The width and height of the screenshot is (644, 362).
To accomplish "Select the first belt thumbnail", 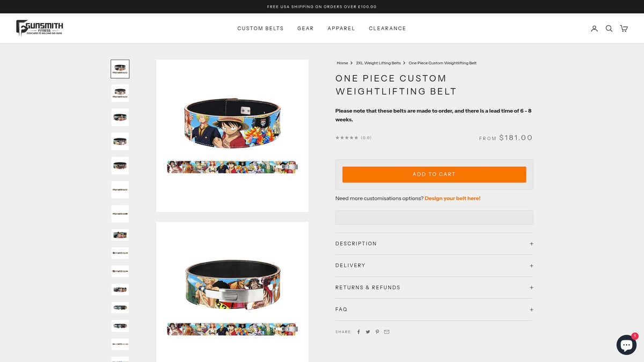I will point(120,69).
